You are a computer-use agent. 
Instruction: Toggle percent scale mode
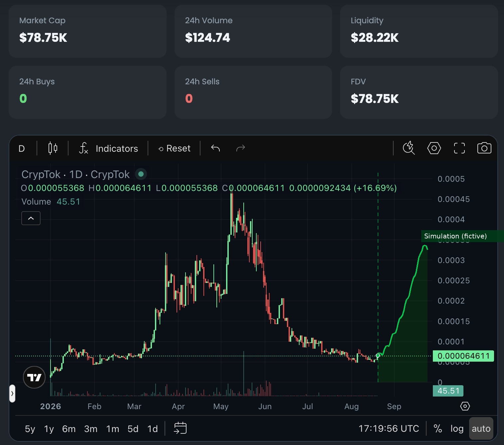click(438, 429)
